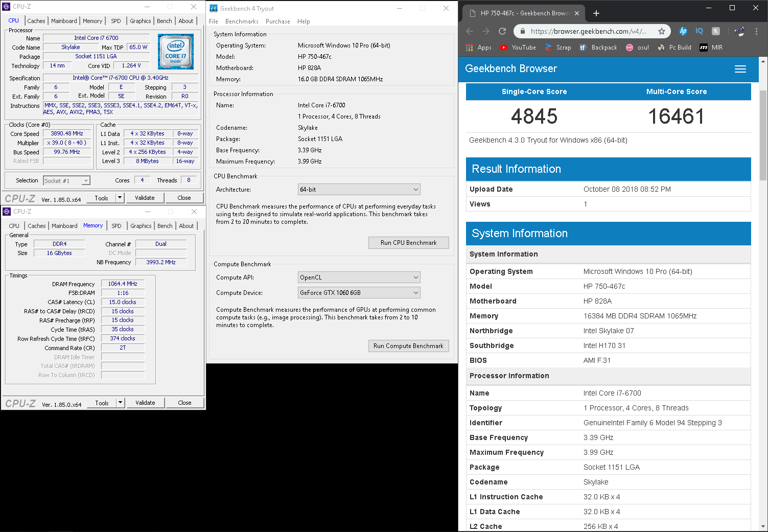Bookmark the page with the star icon
Screen dimensions: 768x532
[x=662, y=31]
